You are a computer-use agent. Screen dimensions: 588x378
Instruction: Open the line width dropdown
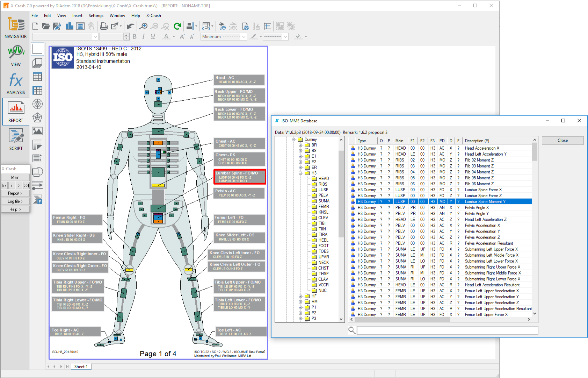coord(285,37)
